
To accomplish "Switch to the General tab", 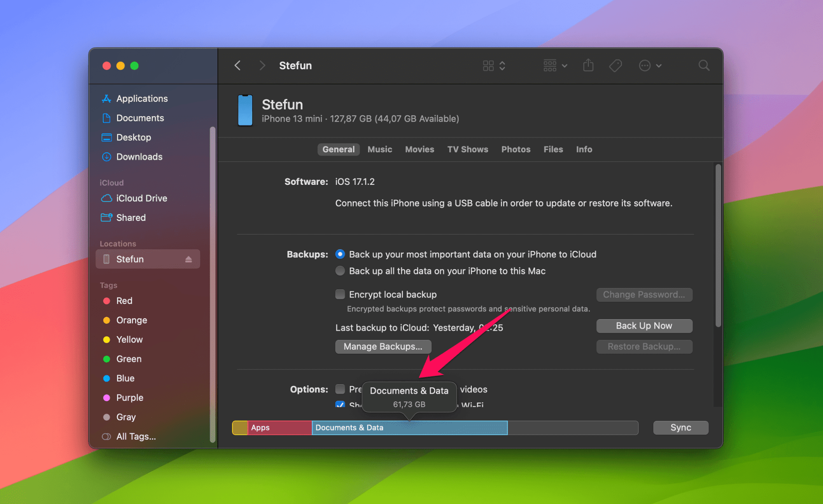I will (338, 149).
